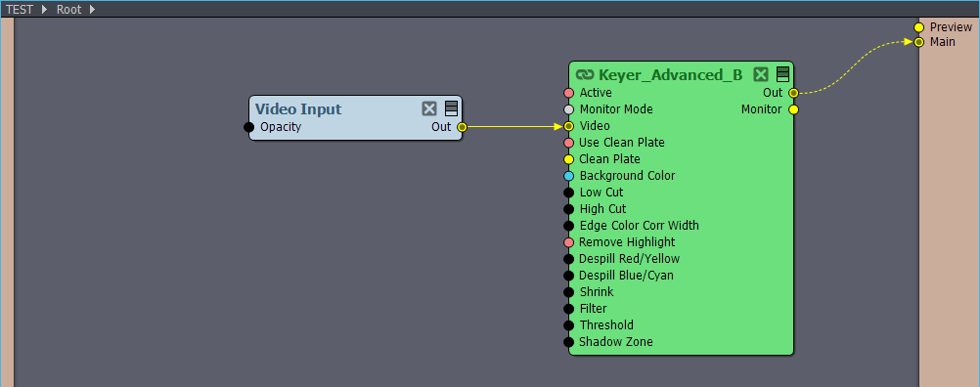Select the Monitor Mode pin

(x=569, y=109)
